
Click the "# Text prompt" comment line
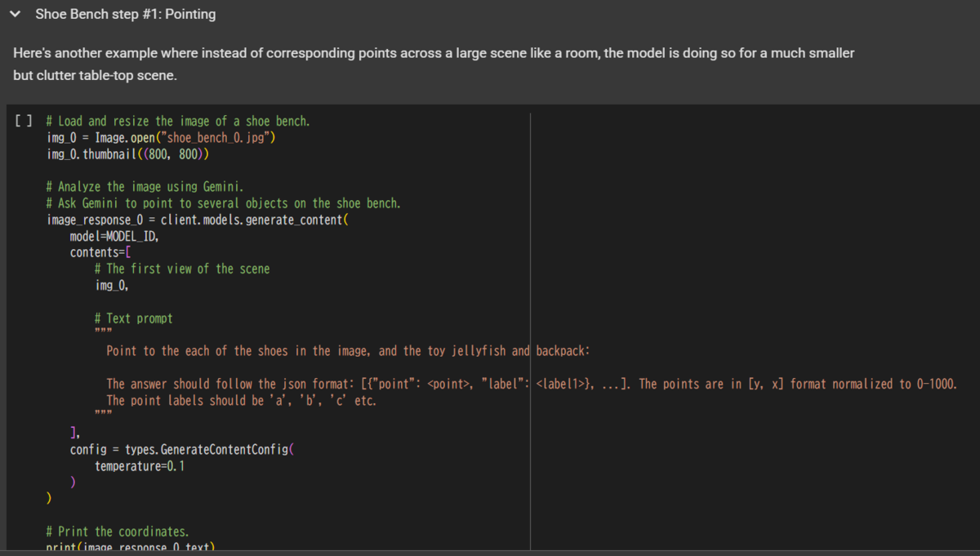tap(133, 318)
